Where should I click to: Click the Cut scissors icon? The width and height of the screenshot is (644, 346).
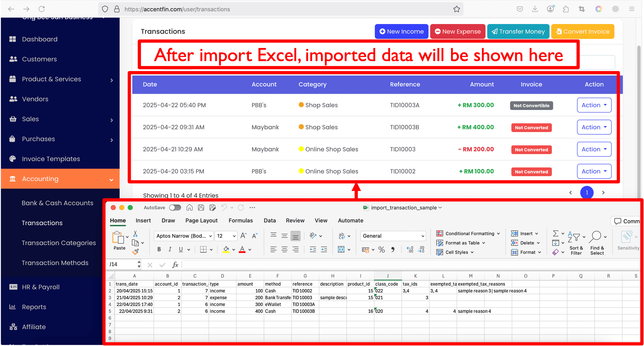(135, 234)
